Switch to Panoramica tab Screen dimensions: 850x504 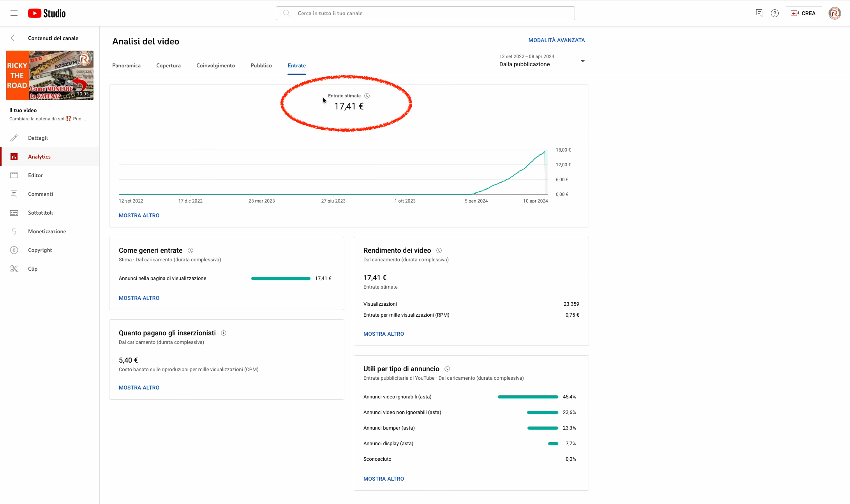[x=126, y=65]
